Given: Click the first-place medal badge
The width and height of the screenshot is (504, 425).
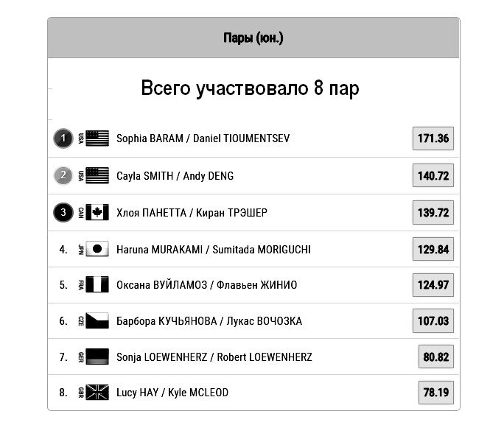Looking at the screenshot, I should click(x=63, y=138).
